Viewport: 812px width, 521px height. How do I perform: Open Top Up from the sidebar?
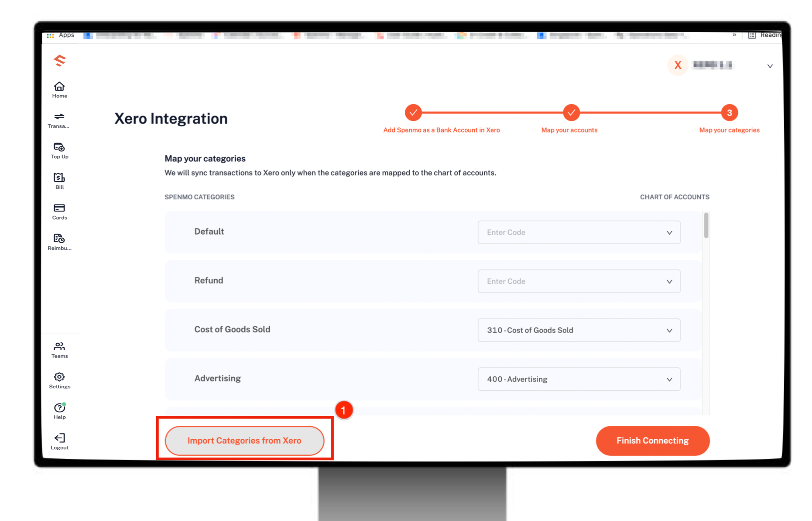coord(60,151)
